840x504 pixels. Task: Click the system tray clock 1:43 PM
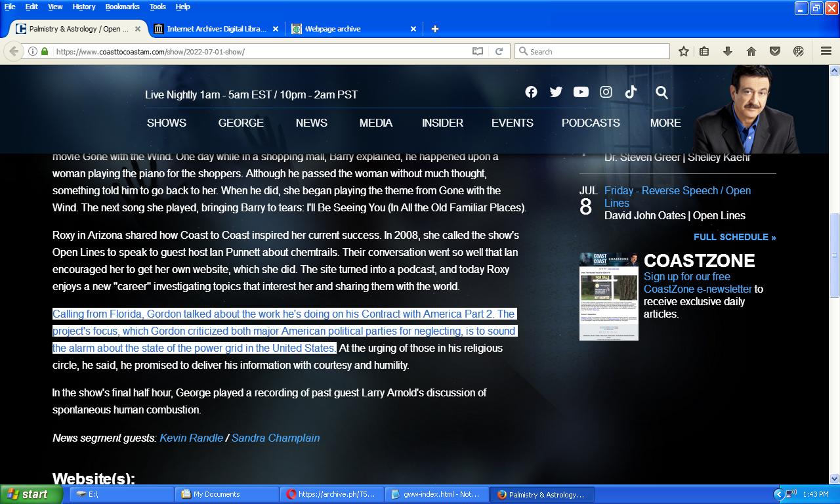(x=815, y=494)
